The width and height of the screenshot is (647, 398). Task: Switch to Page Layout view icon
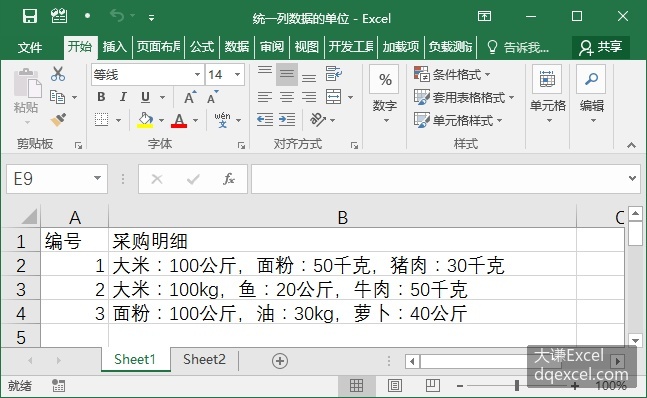click(394, 386)
